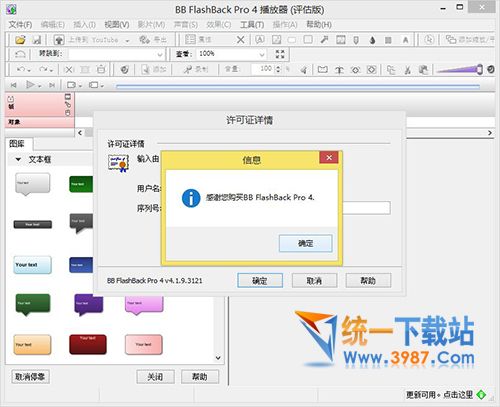This screenshot has width=500, height=407.
Task: Open the 视图(V) menu
Action: 117,25
